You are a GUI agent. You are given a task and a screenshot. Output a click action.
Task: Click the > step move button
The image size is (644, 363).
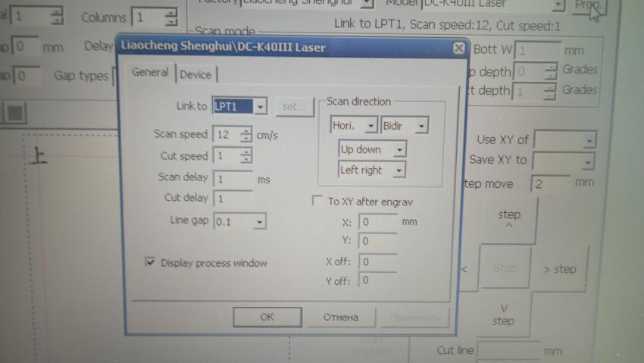click(x=559, y=269)
